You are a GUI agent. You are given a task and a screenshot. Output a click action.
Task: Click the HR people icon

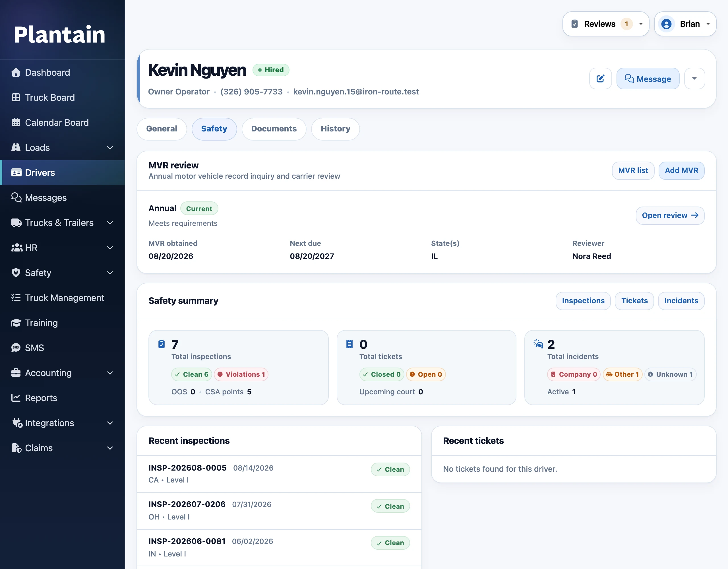click(x=17, y=248)
